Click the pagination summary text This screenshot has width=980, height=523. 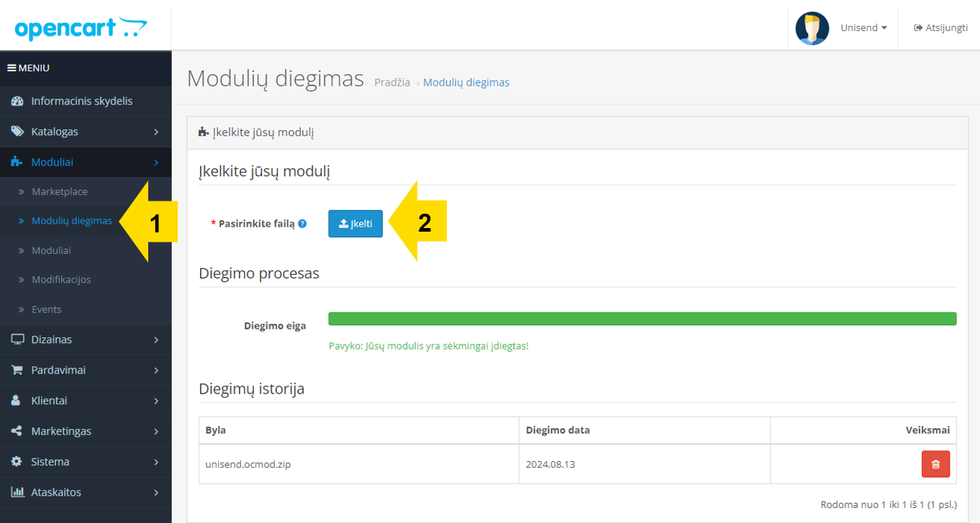point(889,505)
